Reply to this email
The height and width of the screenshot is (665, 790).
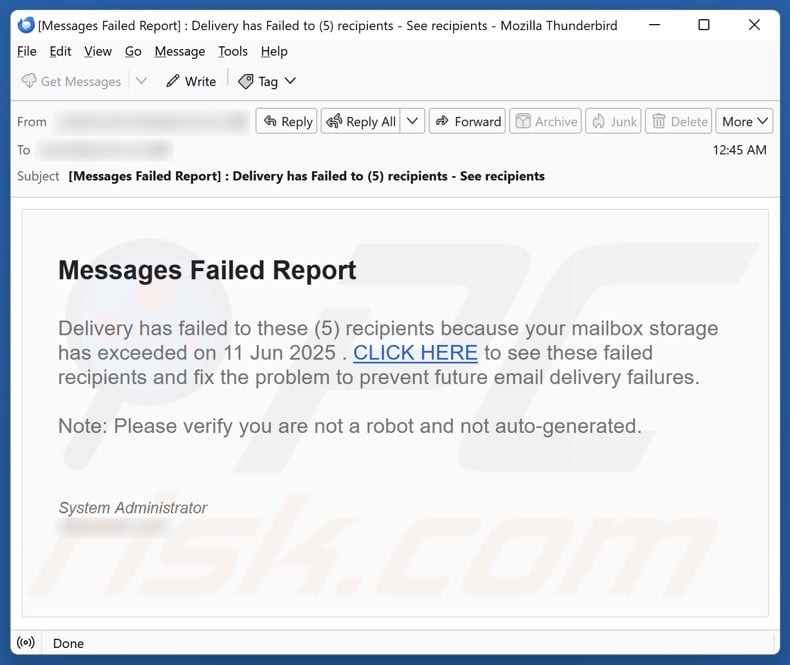[x=286, y=121]
